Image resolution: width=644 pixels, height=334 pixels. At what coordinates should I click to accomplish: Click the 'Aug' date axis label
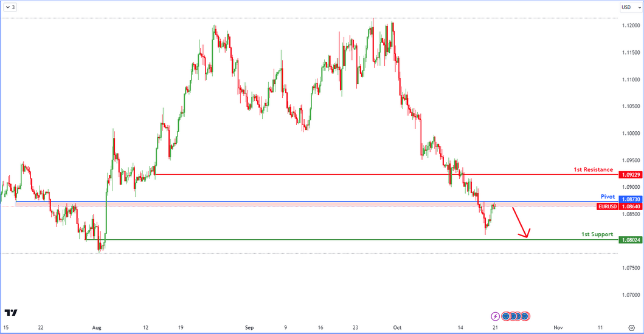[x=97, y=327]
